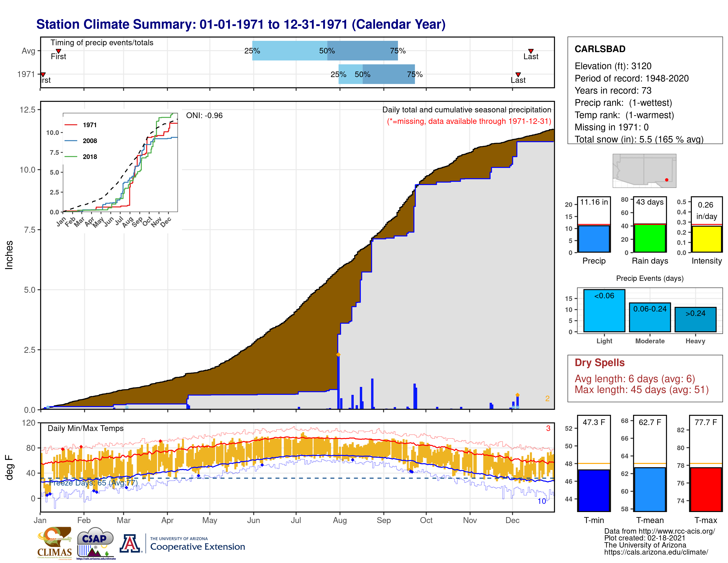Click the 1971 First precip triangle marker
The height and width of the screenshot is (563, 728).
(x=43, y=74)
